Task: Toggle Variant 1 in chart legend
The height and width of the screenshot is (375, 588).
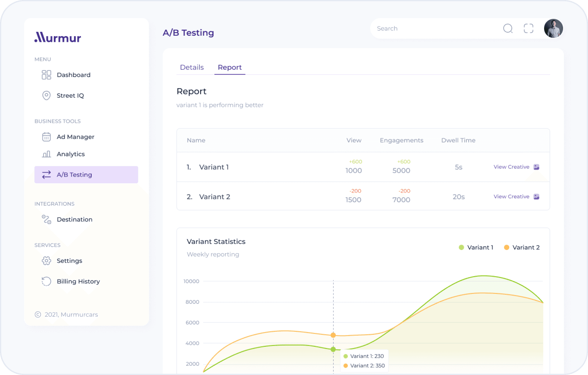Action: pos(476,247)
